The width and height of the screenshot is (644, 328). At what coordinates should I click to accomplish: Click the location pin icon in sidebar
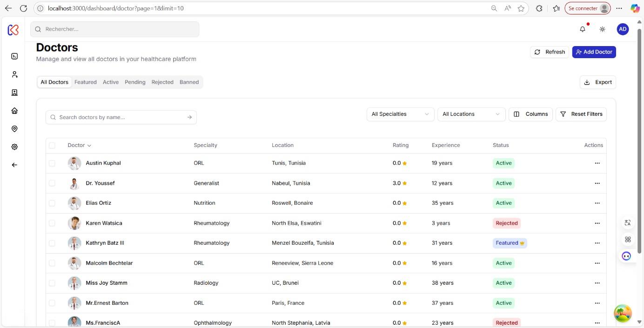tap(14, 128)
